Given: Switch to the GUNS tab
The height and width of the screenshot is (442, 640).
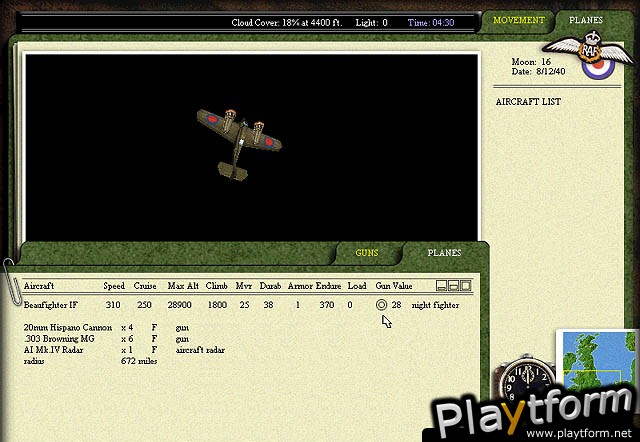Looking at the screenshot, I should (367, 253).
